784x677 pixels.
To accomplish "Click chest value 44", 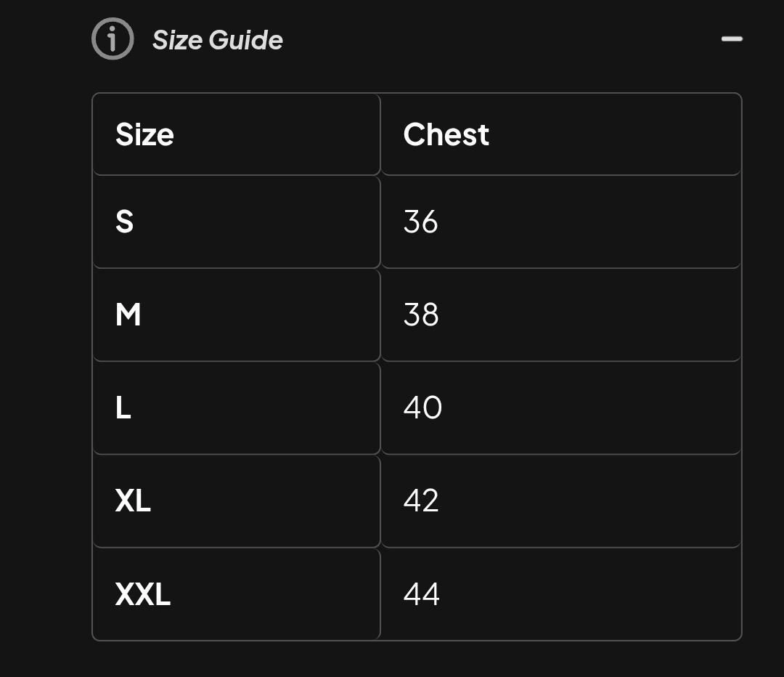I will point(422,593).
